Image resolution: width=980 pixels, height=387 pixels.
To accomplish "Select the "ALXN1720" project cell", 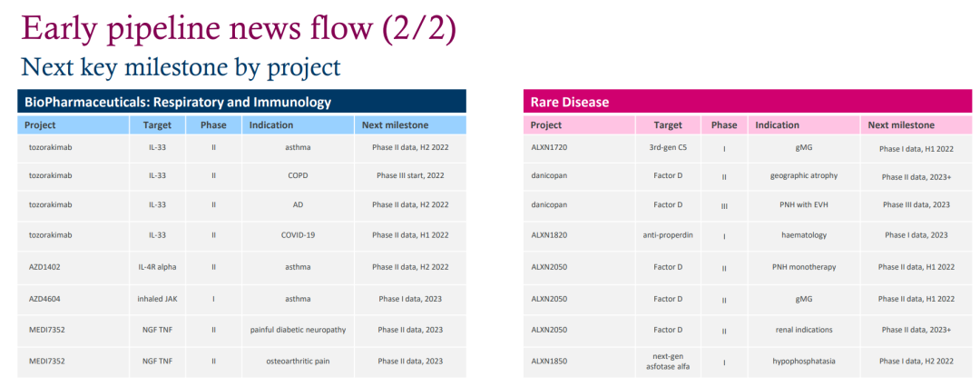I will (579, 149).
